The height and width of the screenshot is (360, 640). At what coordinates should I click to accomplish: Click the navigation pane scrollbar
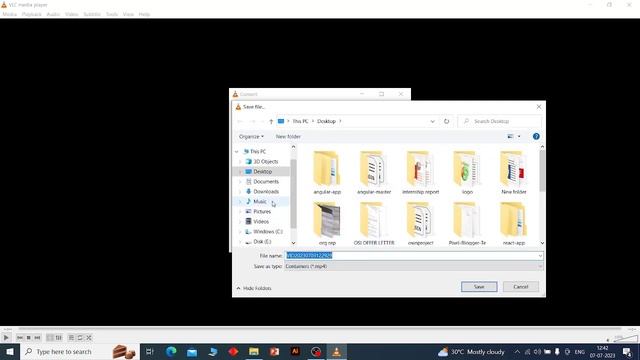293,195
